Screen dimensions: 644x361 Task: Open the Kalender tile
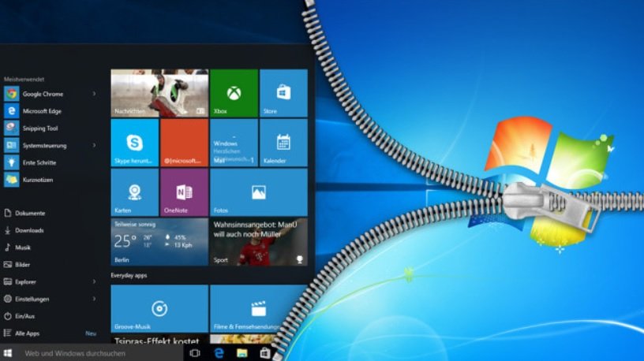tap(283, 143)
